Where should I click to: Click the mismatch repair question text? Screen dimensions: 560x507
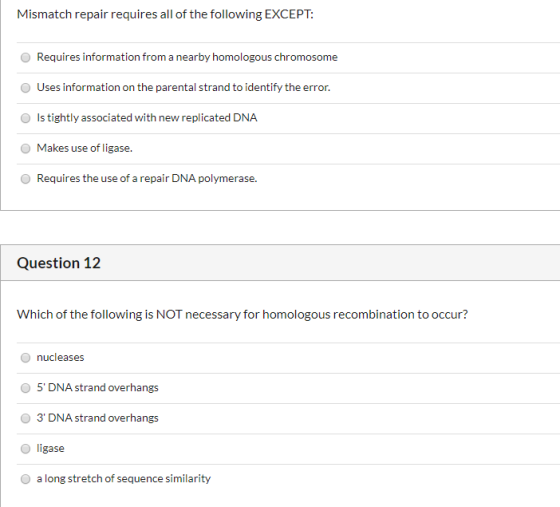(x=165, y=14)
